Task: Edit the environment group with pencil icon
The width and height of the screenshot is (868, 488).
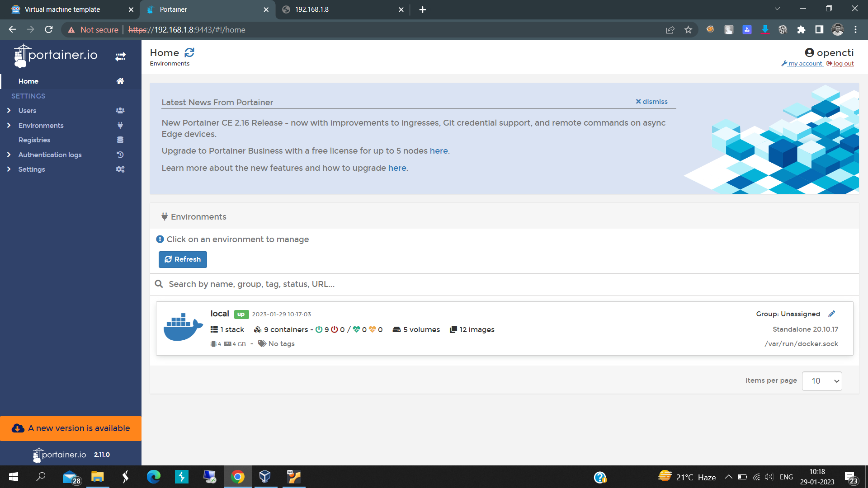Action: [x=833, y=313]
